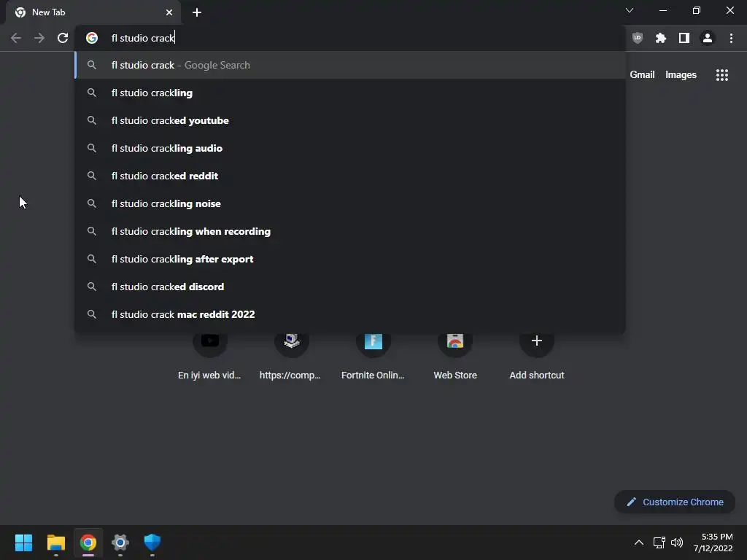
Task: Click the network icon in system tray
Action: pos(659,542)
